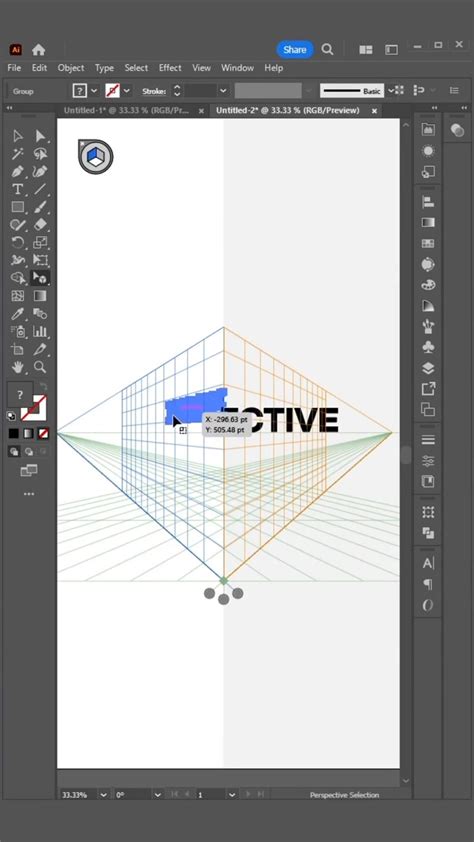
Task: Click Edit Toolbar three dots
Action: point(28,493)
